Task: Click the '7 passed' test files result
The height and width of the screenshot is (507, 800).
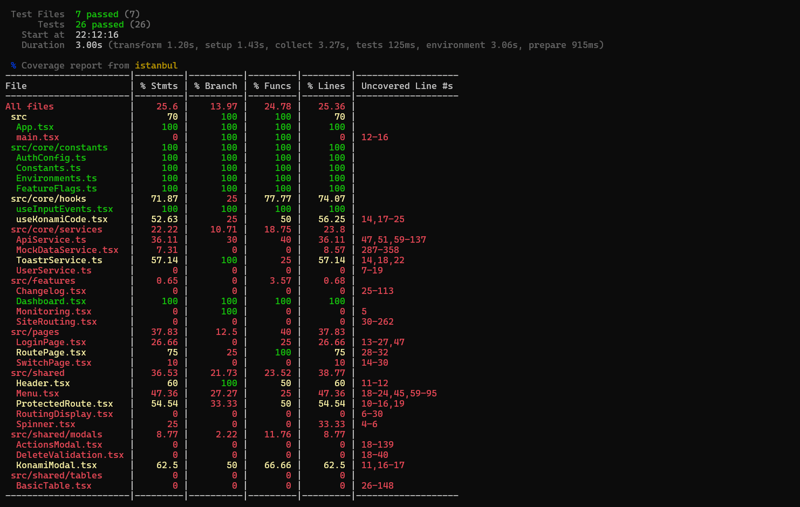Action: point(97,14)
